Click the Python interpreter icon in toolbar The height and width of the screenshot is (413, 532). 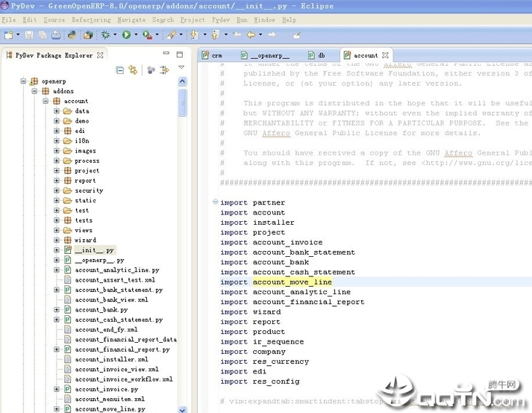[72, 34]
